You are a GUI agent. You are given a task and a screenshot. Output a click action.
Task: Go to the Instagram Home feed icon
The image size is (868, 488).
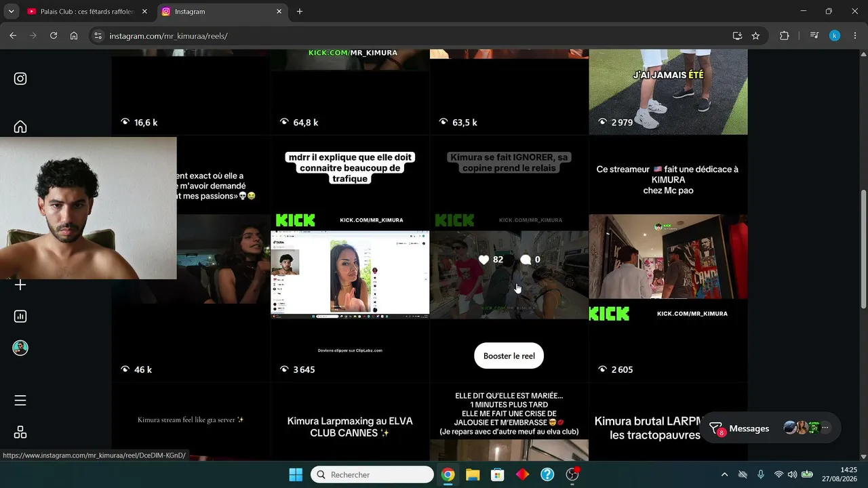click(x=20, y=127)
